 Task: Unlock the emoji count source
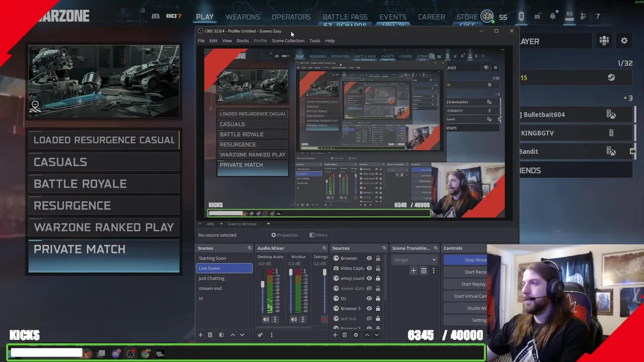pyautogui.click(x=378, y=279)
